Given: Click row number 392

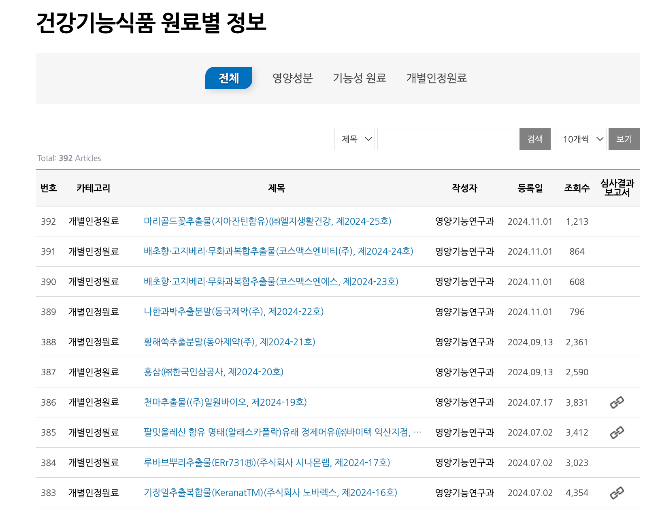Looking at the screenshot, I should coord(48,221).
